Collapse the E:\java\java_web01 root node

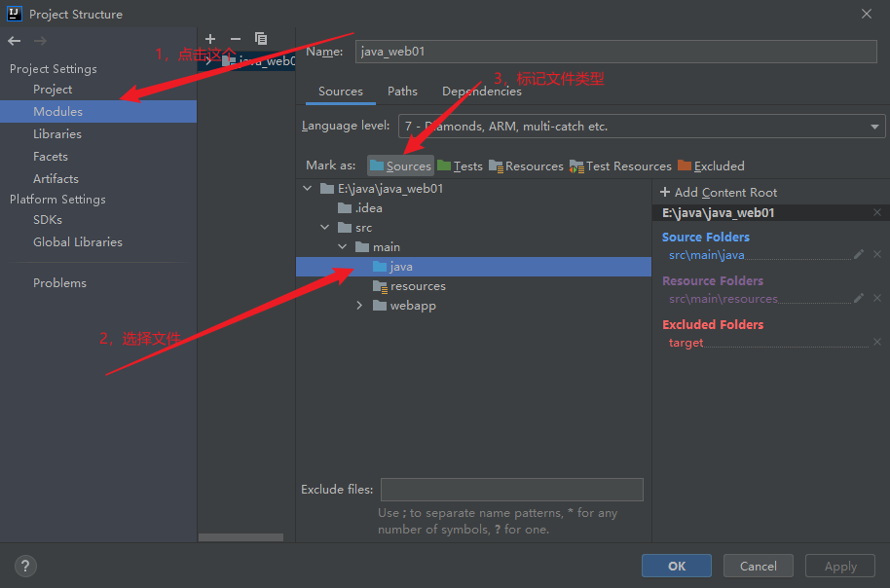[x=308, y=189]
